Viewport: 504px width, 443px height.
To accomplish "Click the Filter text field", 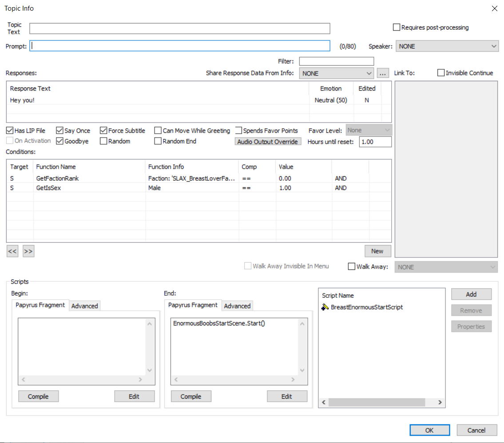I will click(337, 61).
